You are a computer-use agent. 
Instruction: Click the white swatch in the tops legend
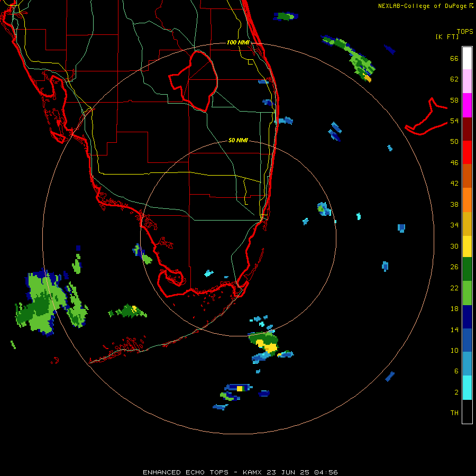click(x=467, y=58)
